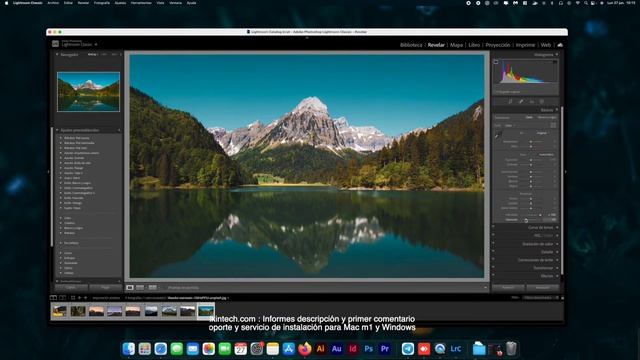
Task: Click the Exposición slider handle
Action: point(531,160)
